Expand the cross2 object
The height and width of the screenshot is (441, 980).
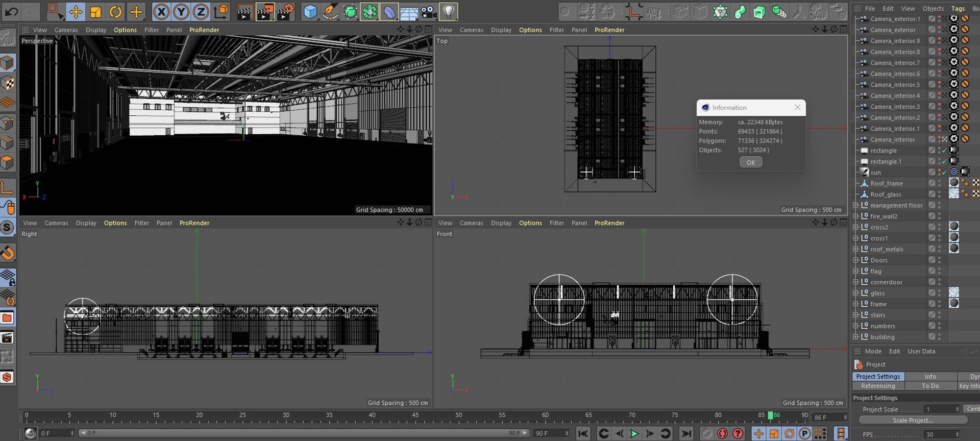tap(856, 227)
